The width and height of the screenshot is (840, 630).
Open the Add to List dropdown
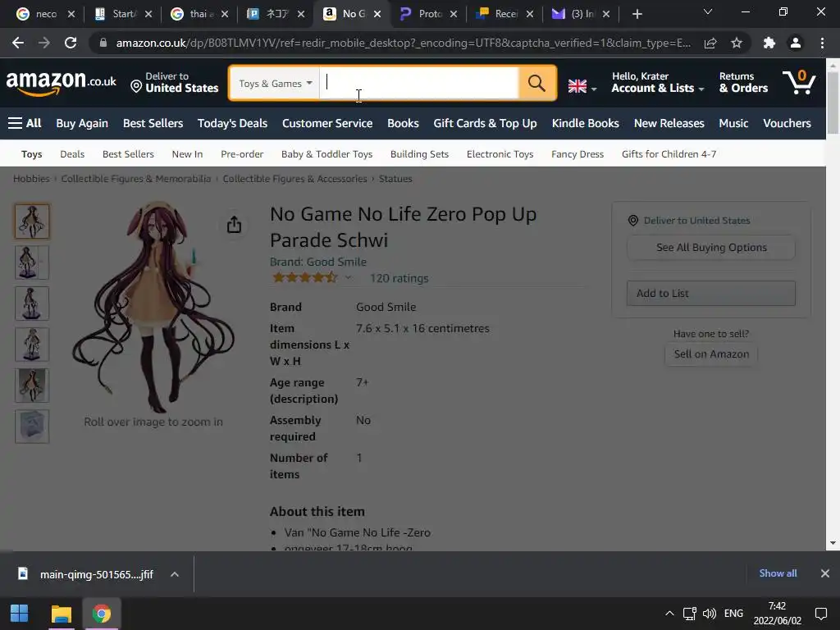(x=711, y=293)
